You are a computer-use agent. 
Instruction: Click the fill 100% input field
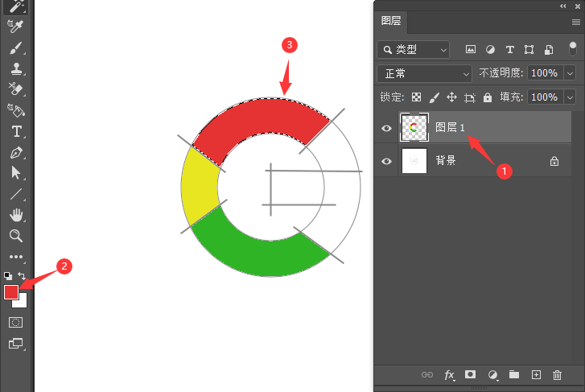click(545, 97)
